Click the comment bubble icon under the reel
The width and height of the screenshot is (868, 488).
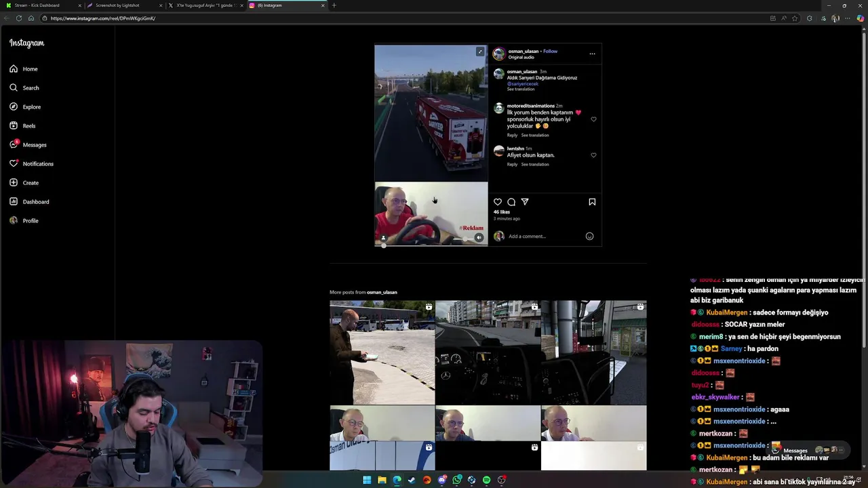click(x=511, y=202)
